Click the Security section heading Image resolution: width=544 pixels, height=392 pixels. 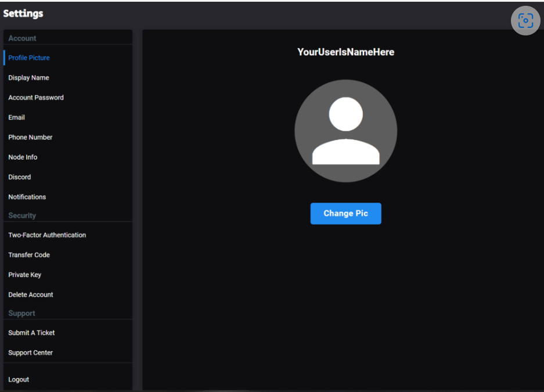coord(22,215)
